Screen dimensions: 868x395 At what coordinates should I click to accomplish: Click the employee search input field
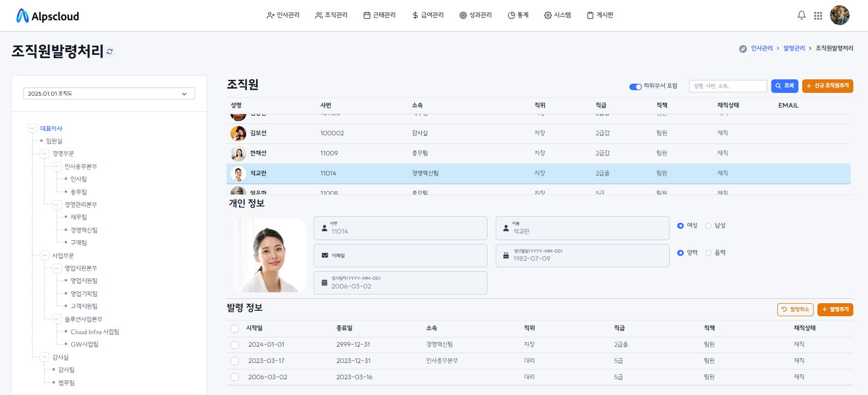(728, 86)
